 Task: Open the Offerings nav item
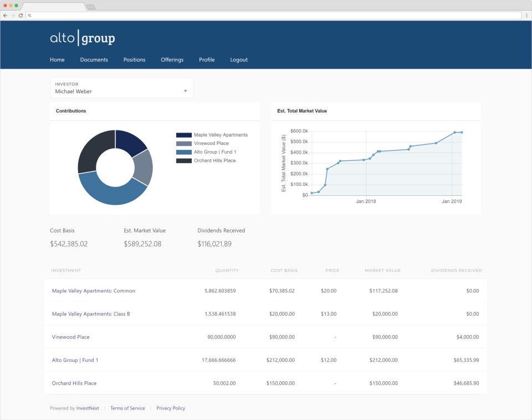(172, 60)
